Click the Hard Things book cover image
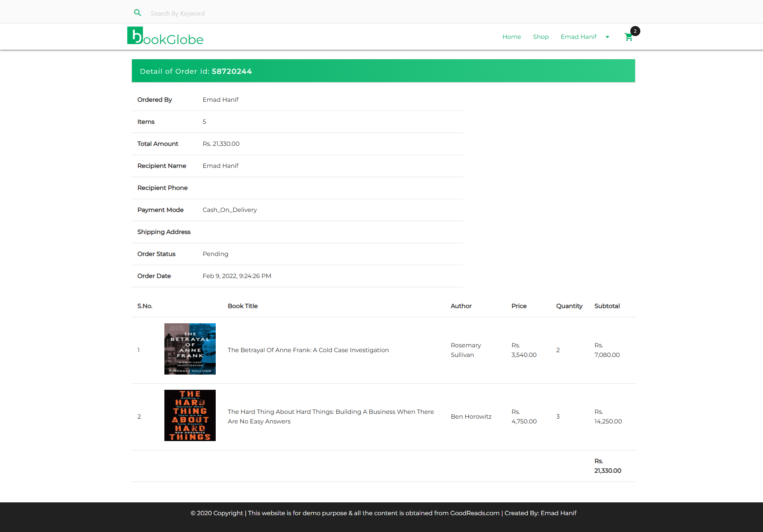 [190, 415]
